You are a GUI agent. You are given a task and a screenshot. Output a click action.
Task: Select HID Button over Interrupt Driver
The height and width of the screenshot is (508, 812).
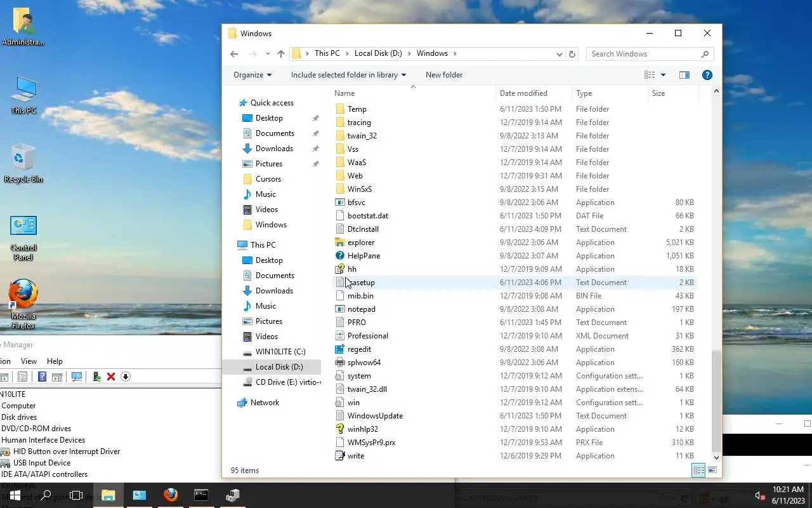click(x=66, y=451)
